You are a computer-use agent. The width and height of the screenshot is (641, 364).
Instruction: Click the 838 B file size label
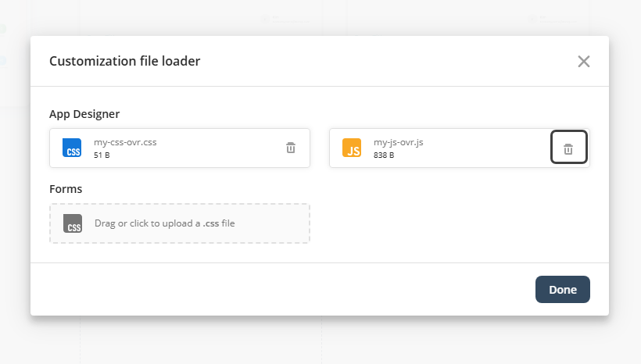coord(384,155)
